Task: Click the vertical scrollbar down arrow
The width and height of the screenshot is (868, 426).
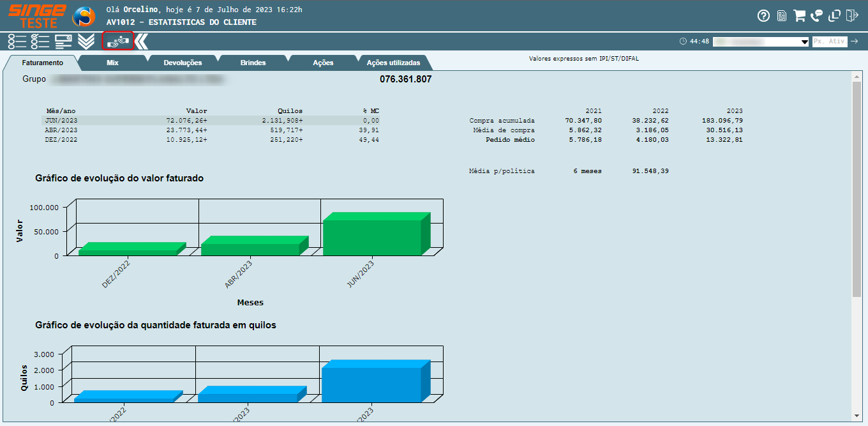Action: pos(857,416)
